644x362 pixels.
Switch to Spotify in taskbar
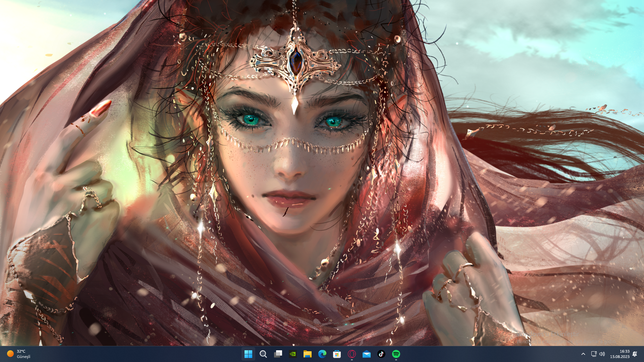click(396, 354)
